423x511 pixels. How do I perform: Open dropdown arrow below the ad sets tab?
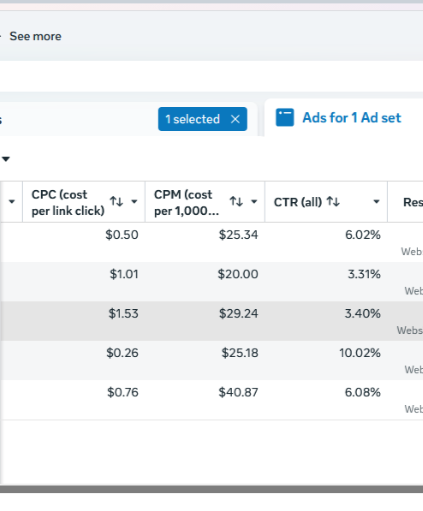6,159
